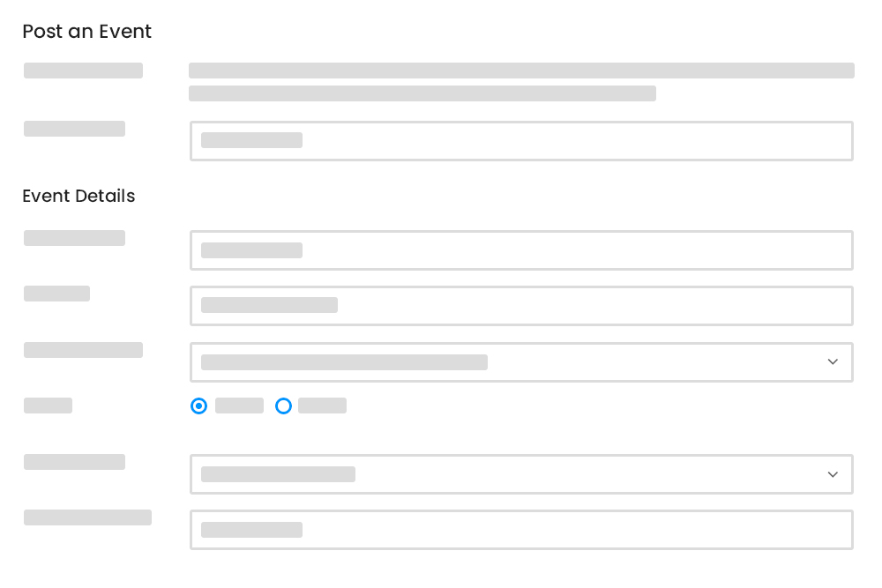This screenshot has height=588, width=882.
Task: Click the Post an Event heading
Action: coord(86,32)
